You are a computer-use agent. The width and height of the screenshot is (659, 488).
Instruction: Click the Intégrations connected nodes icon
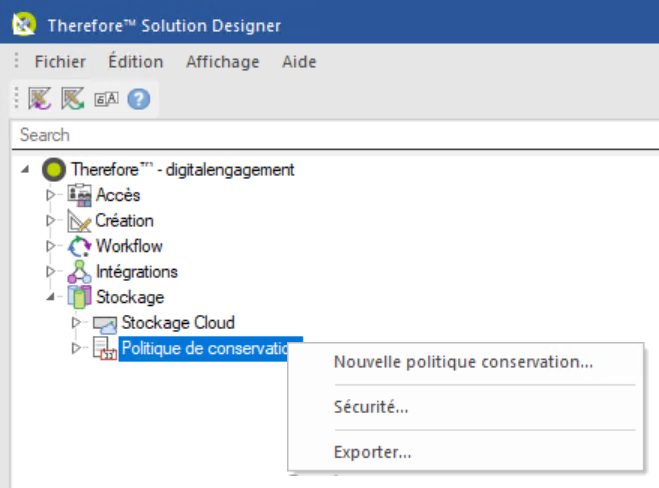79,272
